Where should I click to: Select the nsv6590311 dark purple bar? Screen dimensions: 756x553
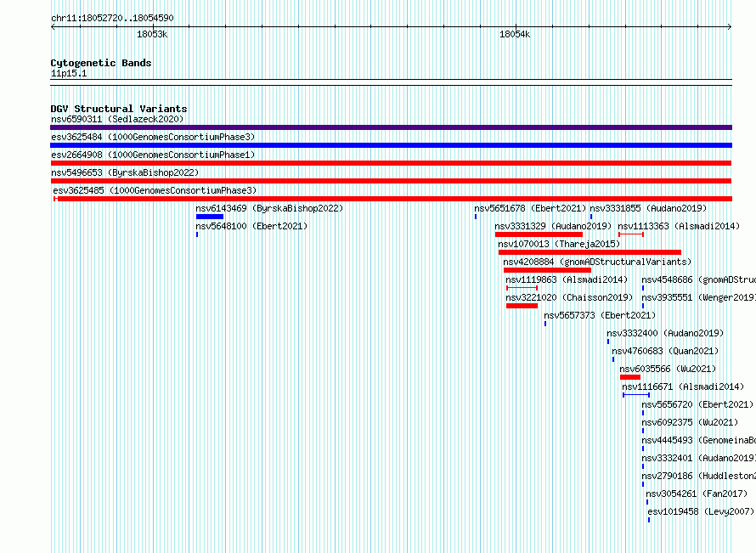point(391,127)
